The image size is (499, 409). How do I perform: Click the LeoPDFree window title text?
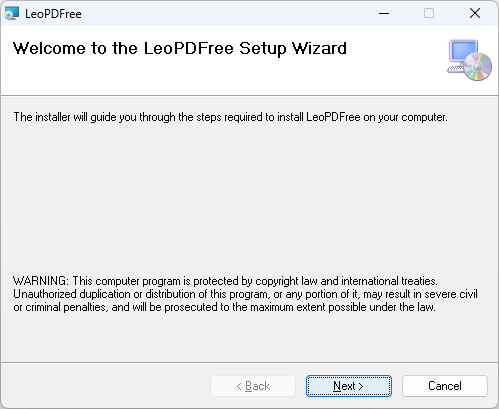(x=53, y=14)
